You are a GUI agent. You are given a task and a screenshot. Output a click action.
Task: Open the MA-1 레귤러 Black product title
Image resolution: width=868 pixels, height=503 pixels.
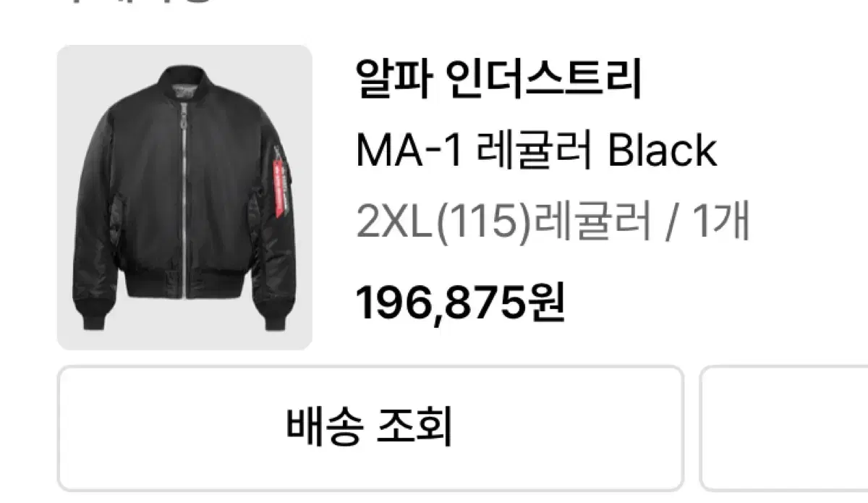536,151
